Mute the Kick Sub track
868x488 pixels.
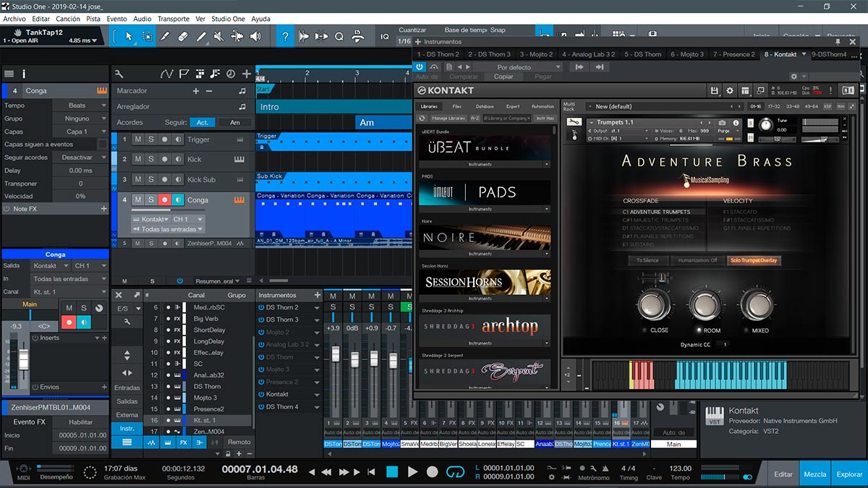point(137,179)
